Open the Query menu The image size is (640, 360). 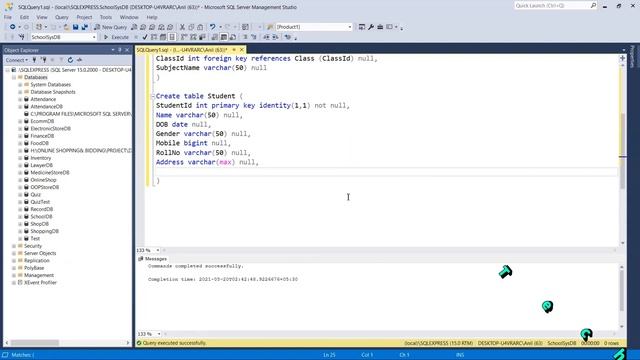click(x=62, y=17)
